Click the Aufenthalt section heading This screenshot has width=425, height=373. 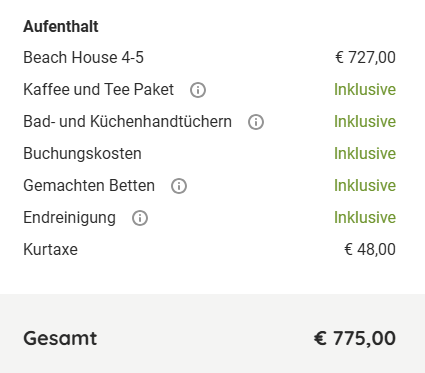point(61,26)
